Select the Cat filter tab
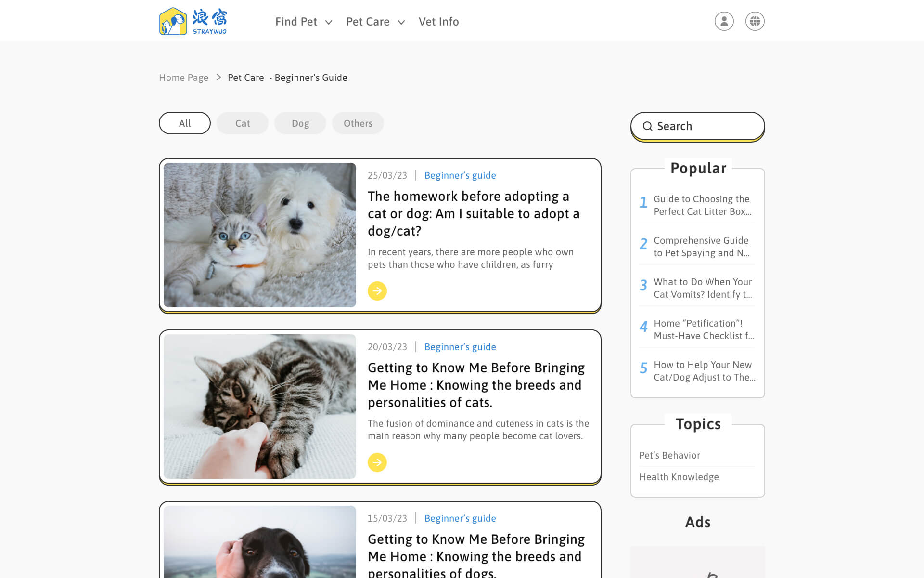Image resolution: width=924 pixels, height=578 pixels. [x=243, y=123]
